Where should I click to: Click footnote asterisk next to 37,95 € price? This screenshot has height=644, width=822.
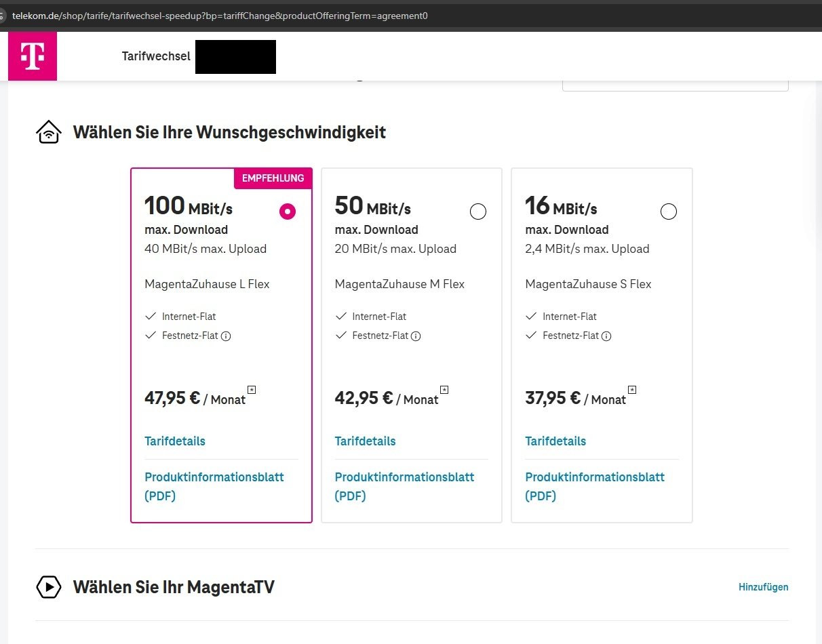632,389
